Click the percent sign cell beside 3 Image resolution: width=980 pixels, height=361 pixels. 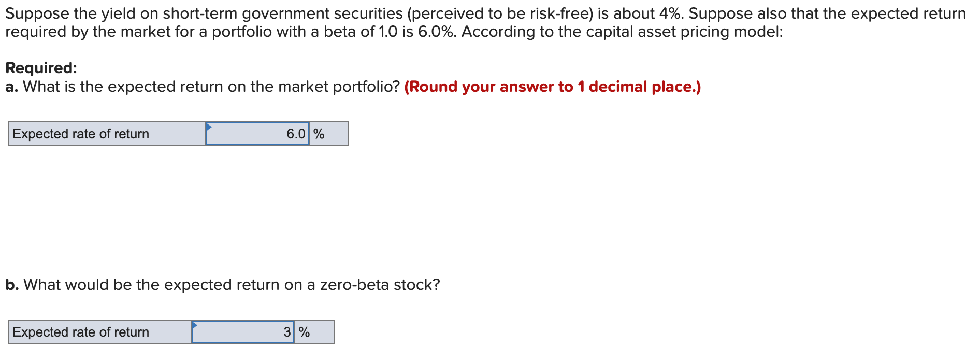coord(305,332)
